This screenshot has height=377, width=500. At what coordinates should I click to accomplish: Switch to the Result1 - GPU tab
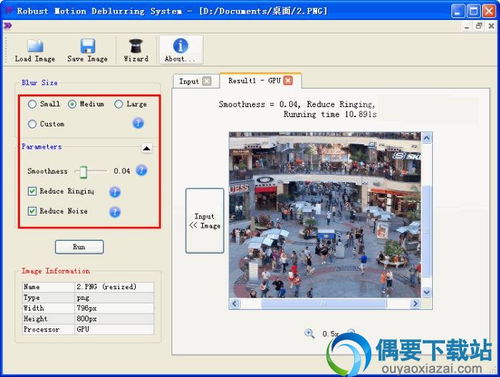point(255,81)
